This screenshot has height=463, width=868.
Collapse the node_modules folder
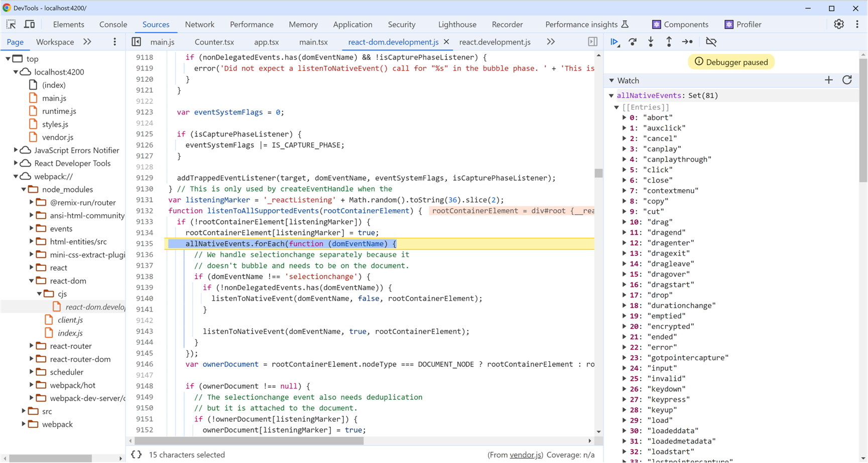click(x=24, y=189)
